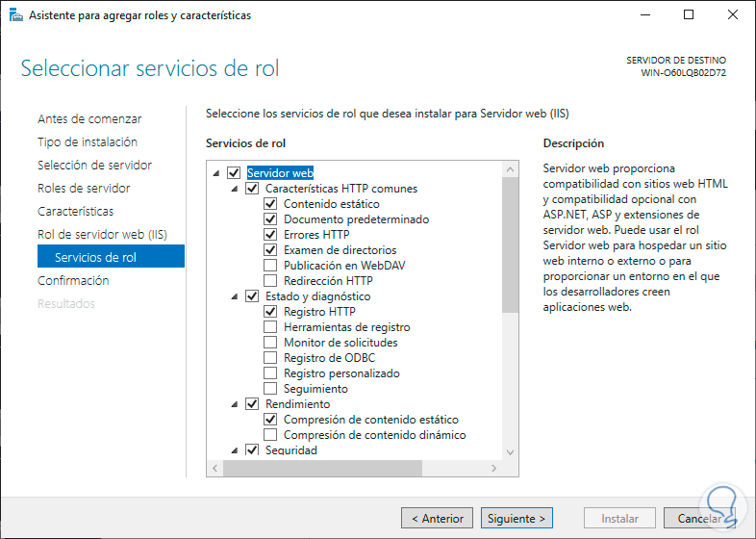The width and height of the screenshot is (756, 539).
Task: Enable Publicación en WebDAV checkbox
Action: 270,266
